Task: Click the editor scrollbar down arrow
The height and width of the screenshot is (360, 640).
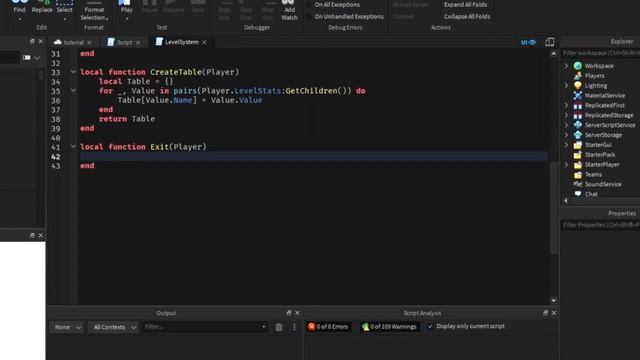Action: pos(553,300)
